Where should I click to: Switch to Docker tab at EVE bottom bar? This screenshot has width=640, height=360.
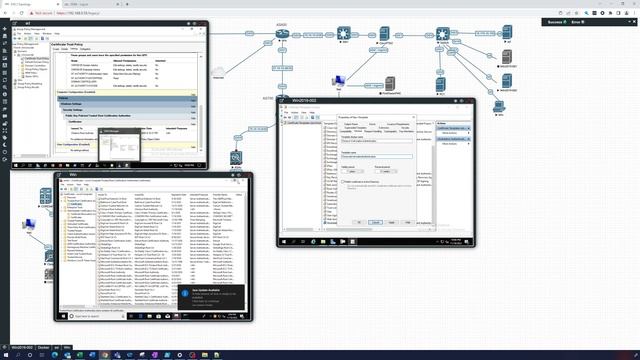43,347
